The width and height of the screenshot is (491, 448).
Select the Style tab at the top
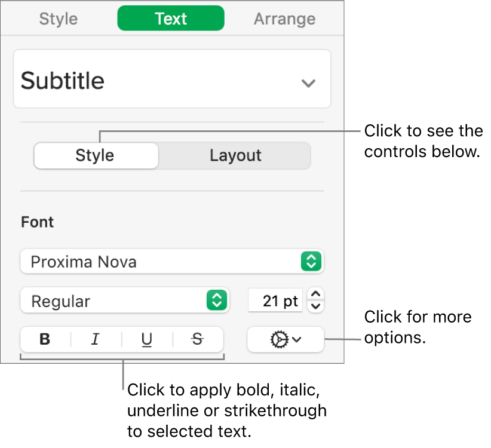click(x=58, y=19)
